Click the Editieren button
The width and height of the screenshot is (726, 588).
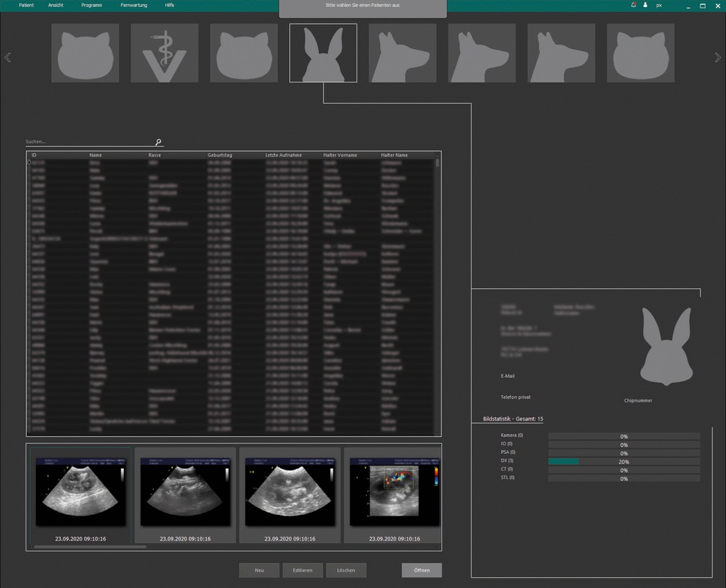(303, 570)
